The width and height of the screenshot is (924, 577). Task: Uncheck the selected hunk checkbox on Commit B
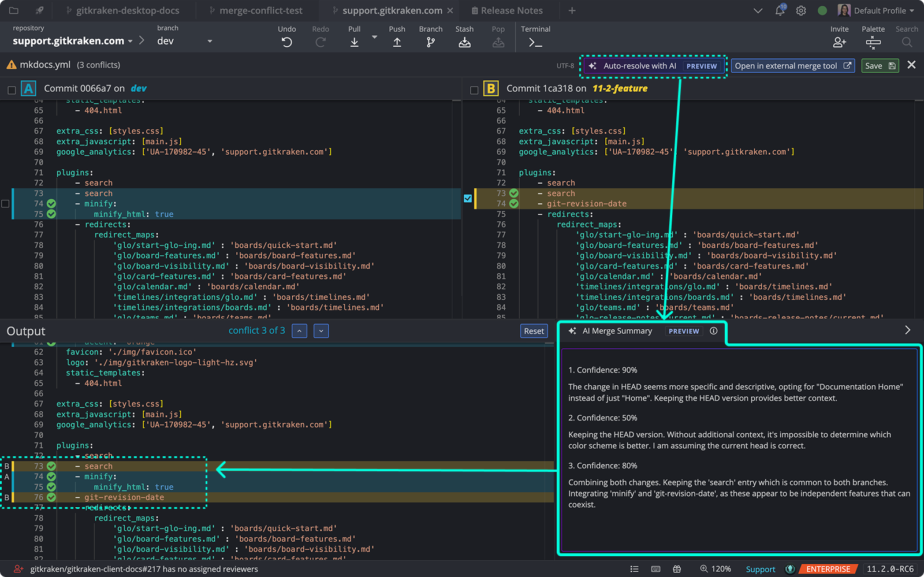click(468, 198)
